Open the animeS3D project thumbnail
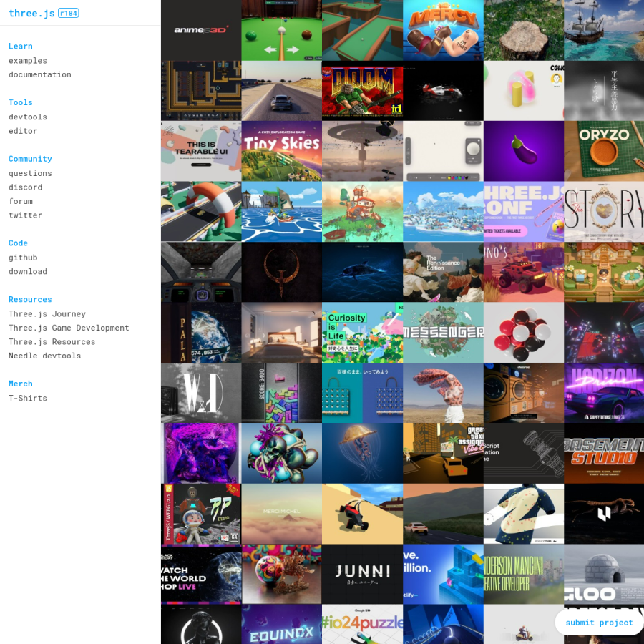The width and height of the screenshot is (644, 644). [201, 30]
